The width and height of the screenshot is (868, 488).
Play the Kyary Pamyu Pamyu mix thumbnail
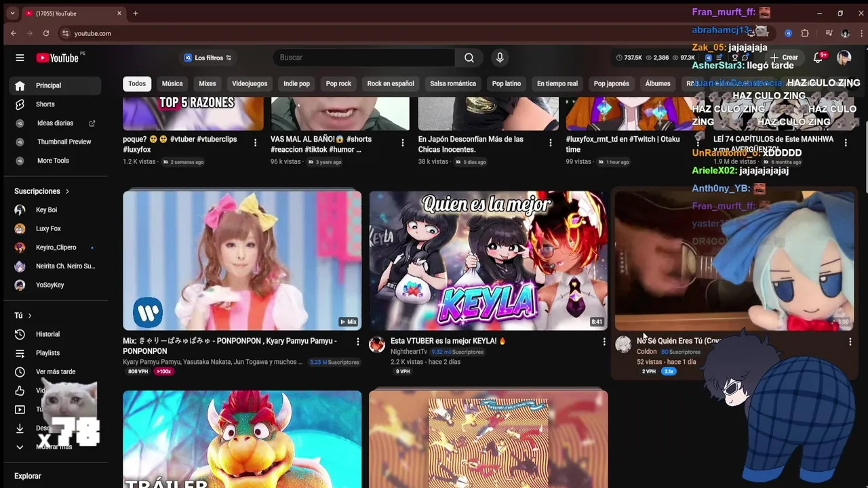[242, 260]
